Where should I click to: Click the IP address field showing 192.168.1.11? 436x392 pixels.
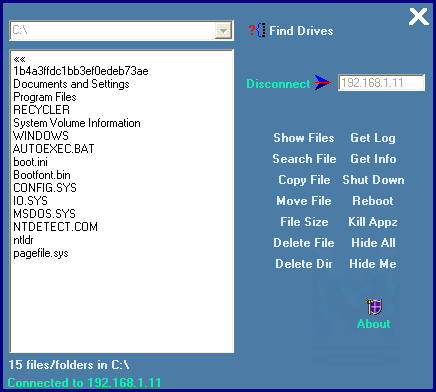pyautogui.click(x=381, y=83)
